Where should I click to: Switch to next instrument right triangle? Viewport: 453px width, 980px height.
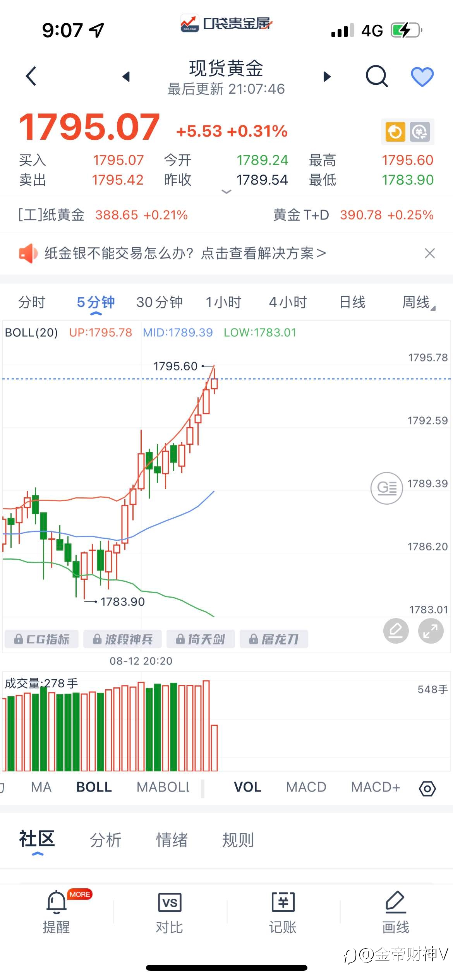coord(327,77)
